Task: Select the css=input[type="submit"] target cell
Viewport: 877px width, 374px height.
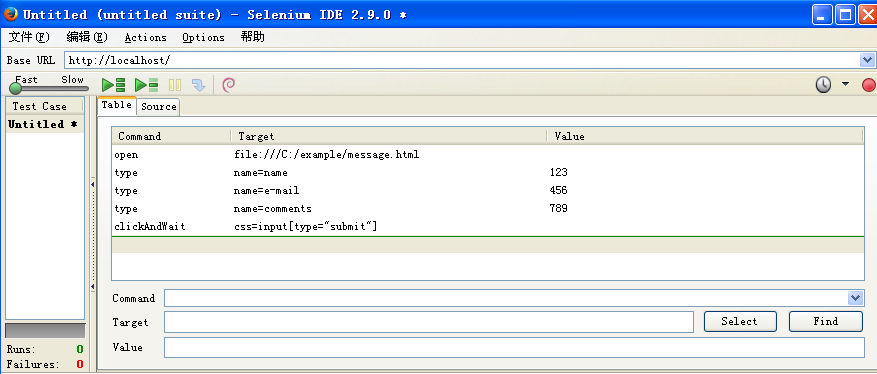Action: pyautogui.click(x=305, y=226)
